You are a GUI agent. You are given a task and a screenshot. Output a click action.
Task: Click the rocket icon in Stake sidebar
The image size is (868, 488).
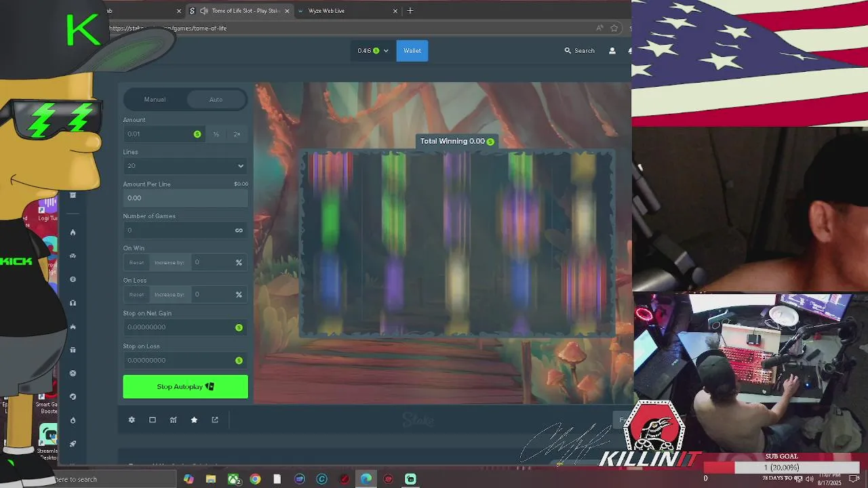point(73,443)
